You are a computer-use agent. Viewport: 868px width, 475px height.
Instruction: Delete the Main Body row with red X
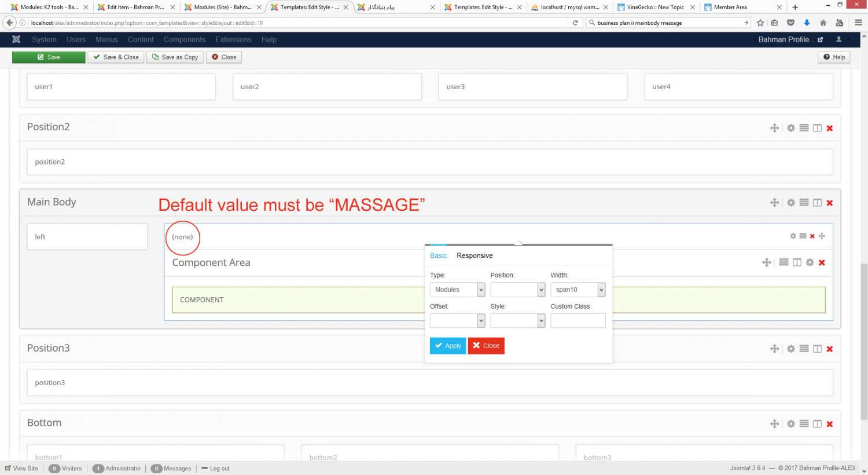pyautogui.click(x=830, y=203)
